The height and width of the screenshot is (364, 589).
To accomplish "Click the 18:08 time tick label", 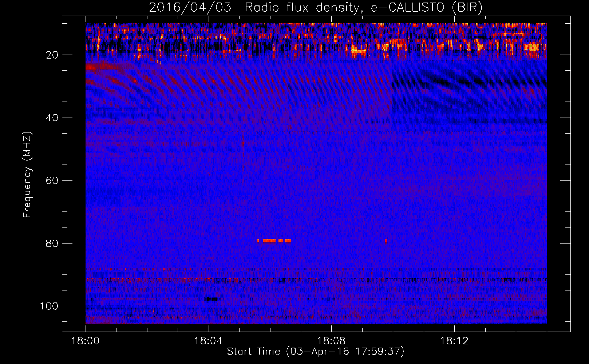I will (x=331, y=341).
